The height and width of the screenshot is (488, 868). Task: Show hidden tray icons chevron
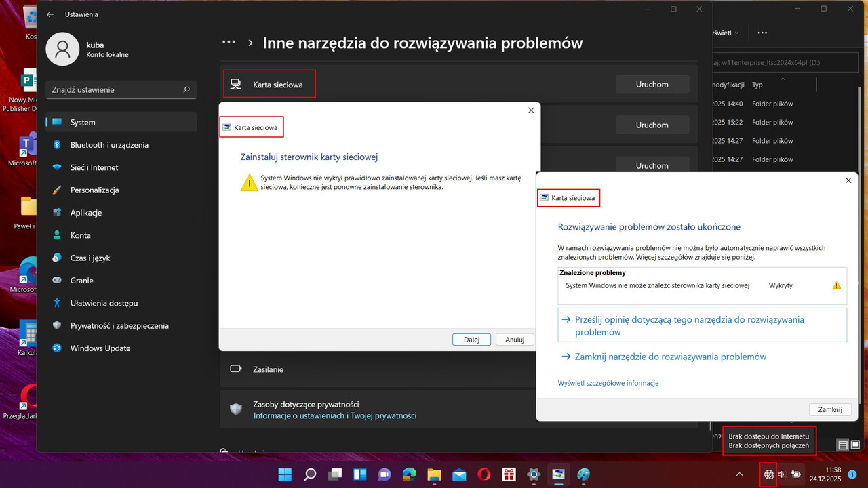739,474
